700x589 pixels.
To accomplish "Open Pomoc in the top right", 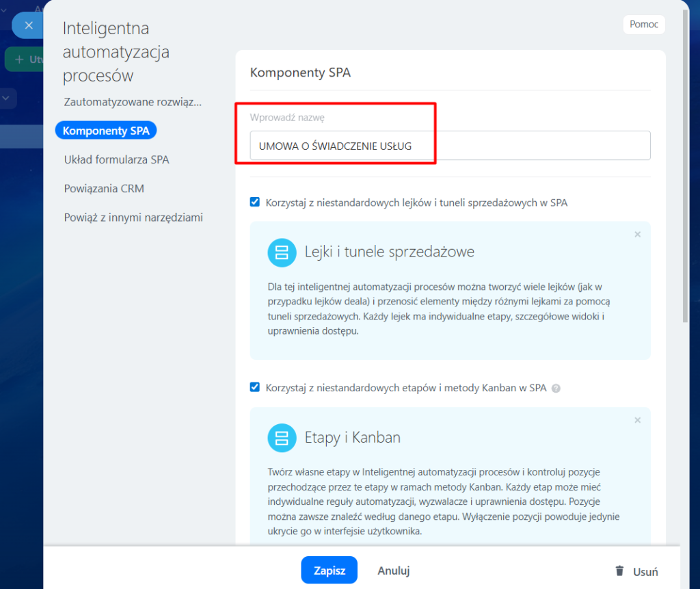I will (643, 25).
